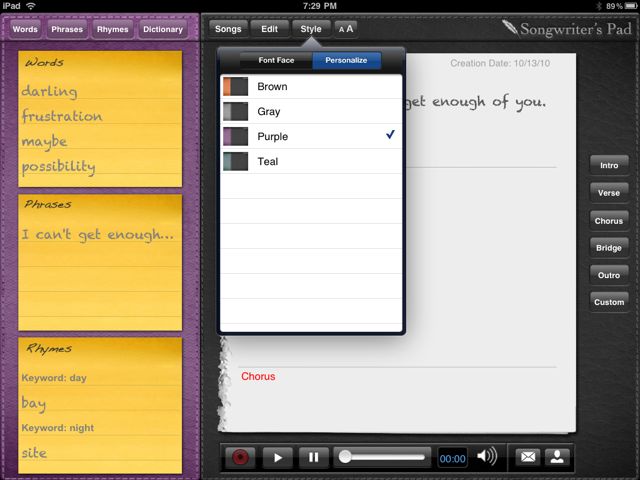Add a Custom section
The height and width of the screenshot is (480, 640).
[609, 302]
